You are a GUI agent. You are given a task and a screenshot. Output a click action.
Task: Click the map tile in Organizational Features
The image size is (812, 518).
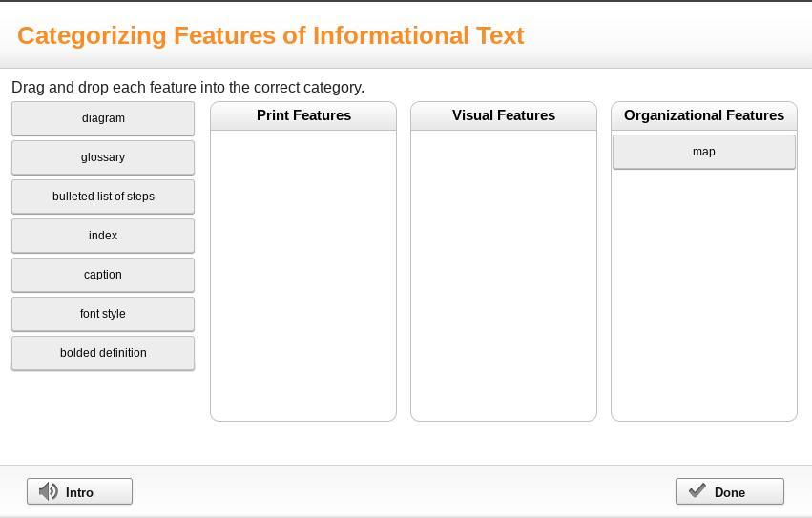703,152
